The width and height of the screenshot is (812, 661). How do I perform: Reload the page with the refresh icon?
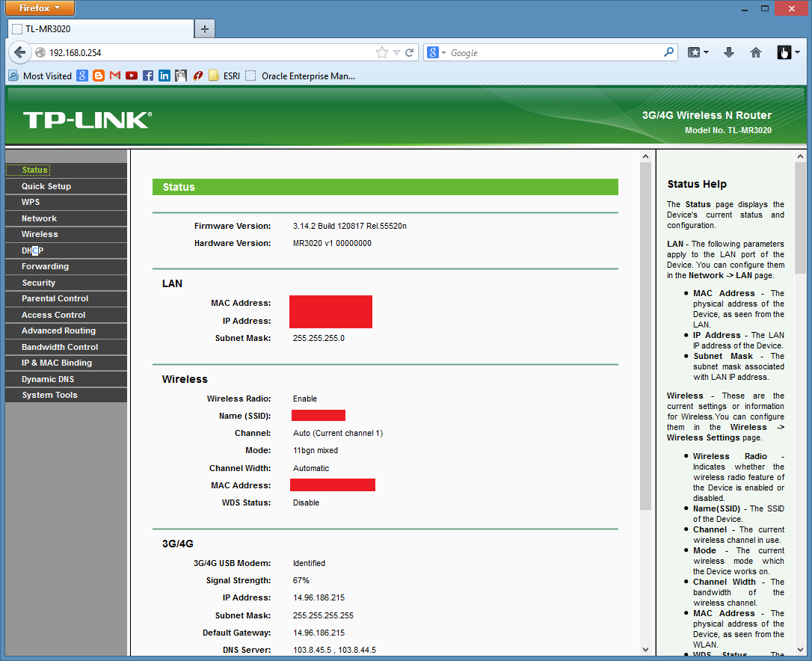pos(410,52)
